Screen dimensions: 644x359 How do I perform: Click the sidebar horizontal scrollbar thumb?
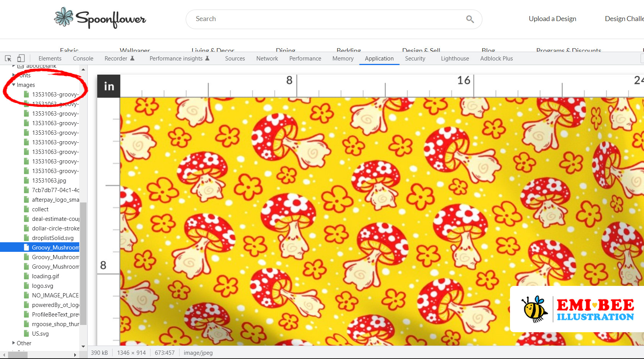pyautogui.click(x=18, y=355)
